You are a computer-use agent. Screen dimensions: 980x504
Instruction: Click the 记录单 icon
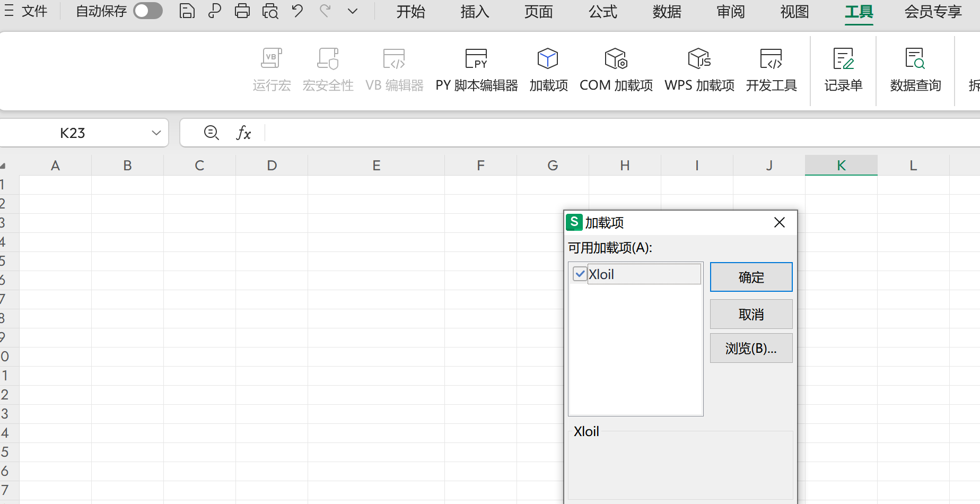[x=843, y=69]
